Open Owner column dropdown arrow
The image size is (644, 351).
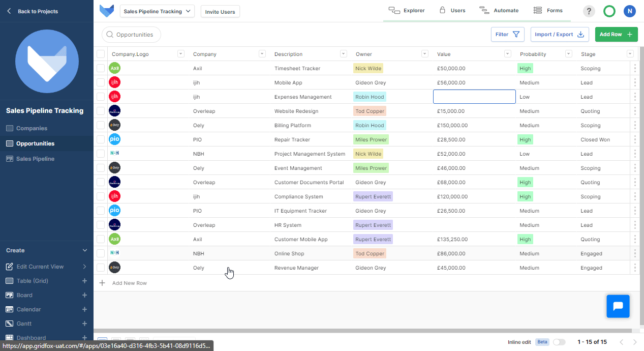(x=425, y=54)
